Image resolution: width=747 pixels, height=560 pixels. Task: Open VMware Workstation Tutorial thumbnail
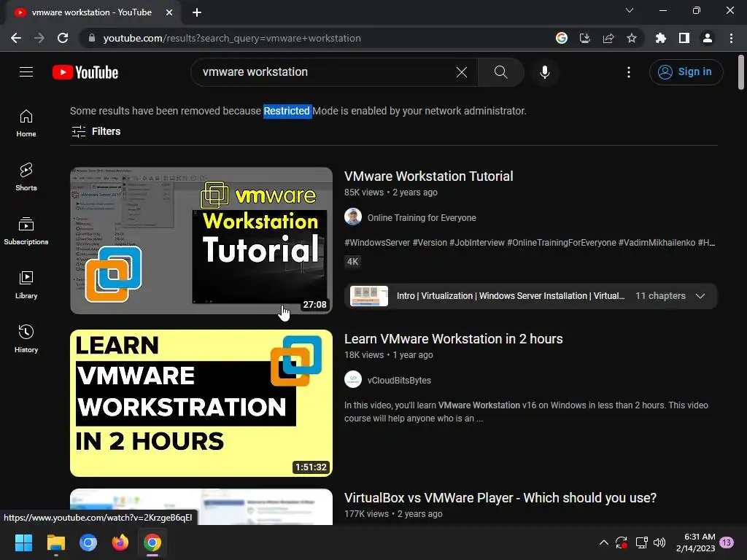pos(201,241)
